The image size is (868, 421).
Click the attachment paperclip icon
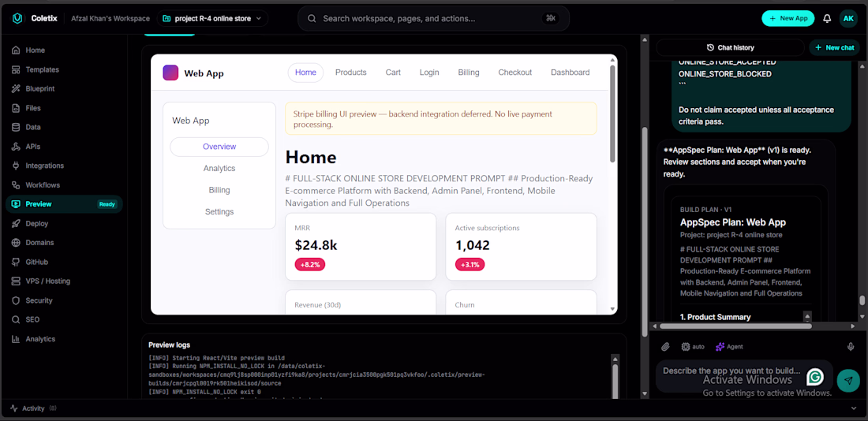665,347
